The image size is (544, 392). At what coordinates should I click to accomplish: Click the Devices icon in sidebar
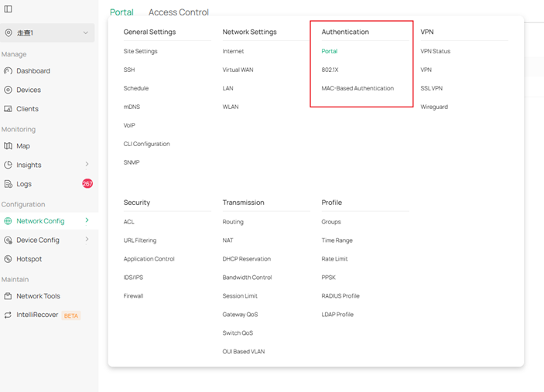coord(8,90)
